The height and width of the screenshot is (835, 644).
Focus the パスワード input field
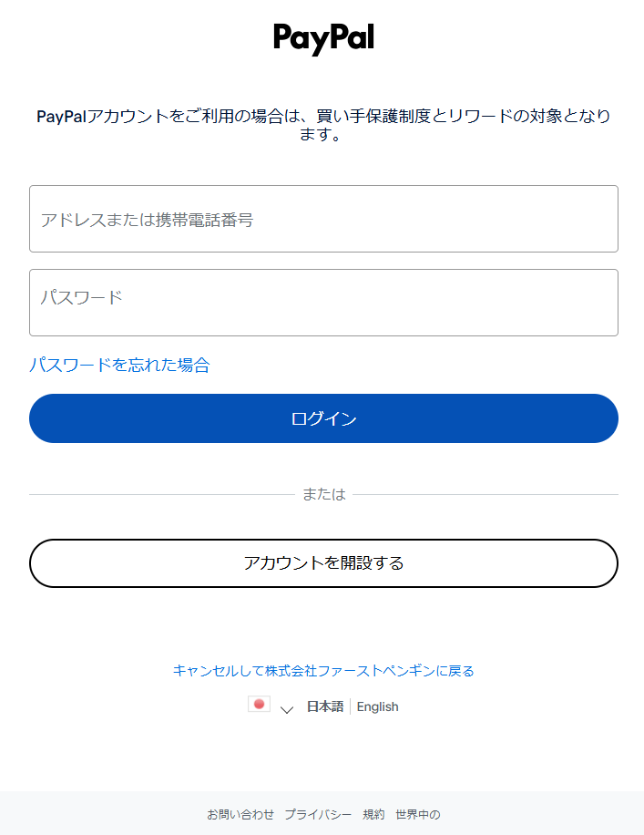(x=323, y=303)
